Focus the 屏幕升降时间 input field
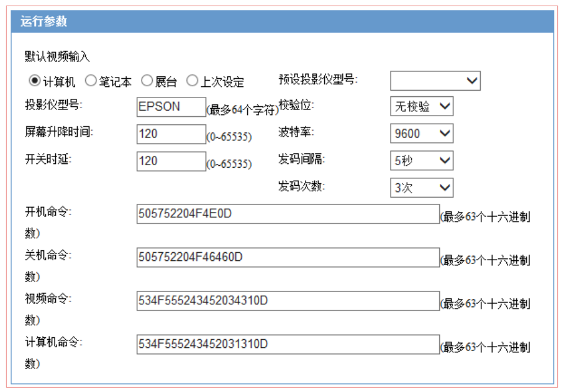 tap(170, 134)
